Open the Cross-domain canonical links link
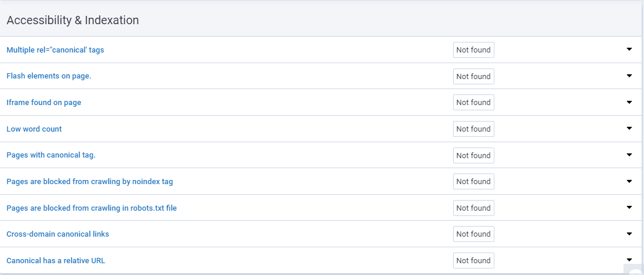The height and width of the screenshot is (275, 644). coord(58,234)
